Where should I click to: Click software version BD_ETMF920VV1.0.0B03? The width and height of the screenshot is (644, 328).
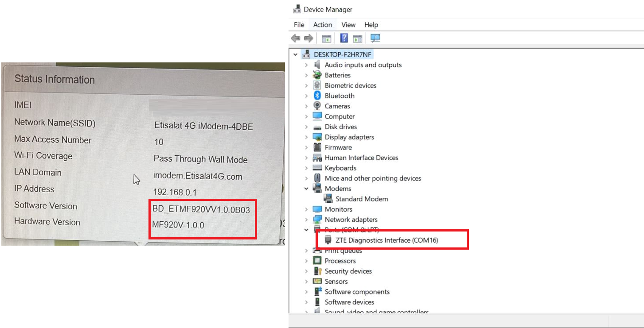coord(201,209)
